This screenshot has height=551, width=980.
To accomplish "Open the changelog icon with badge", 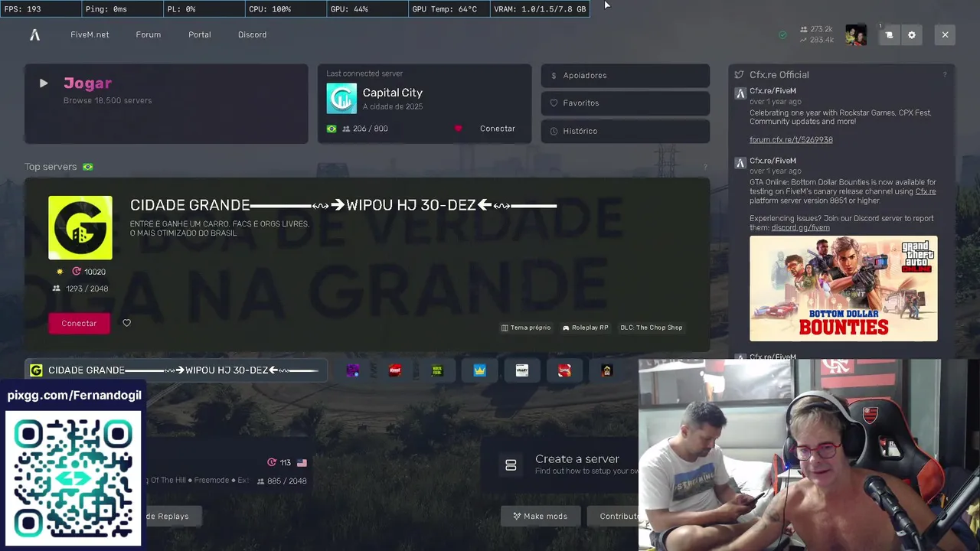I will [x=889, y=34].
